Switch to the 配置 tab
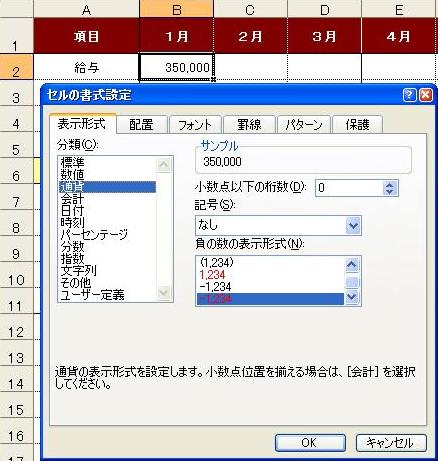 [x=141, y=125]
